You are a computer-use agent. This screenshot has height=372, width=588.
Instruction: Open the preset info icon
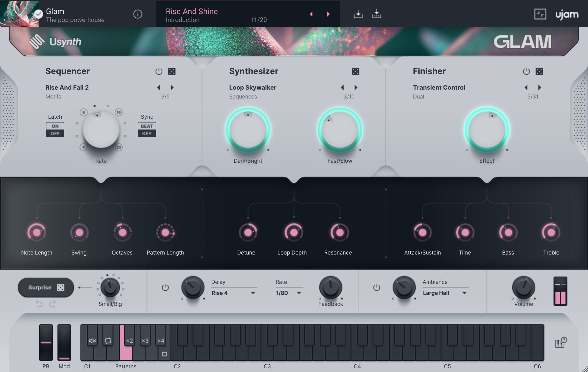point(138,14)
